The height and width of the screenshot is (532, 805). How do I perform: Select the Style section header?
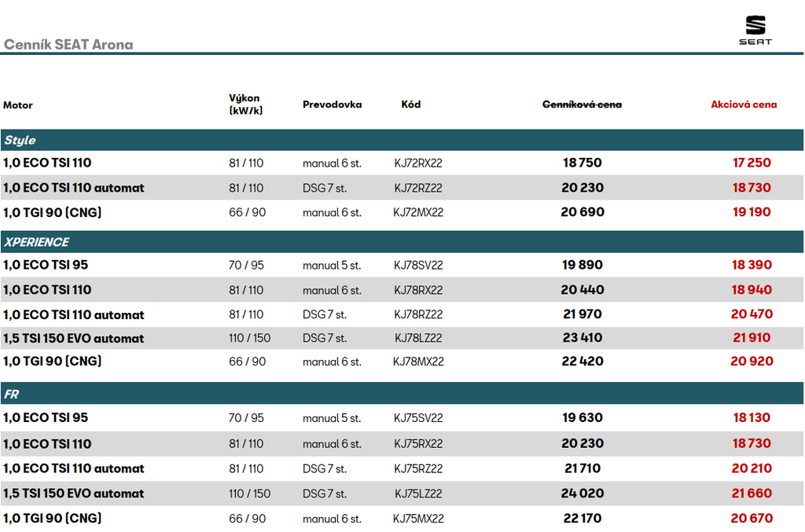[20, 140]
